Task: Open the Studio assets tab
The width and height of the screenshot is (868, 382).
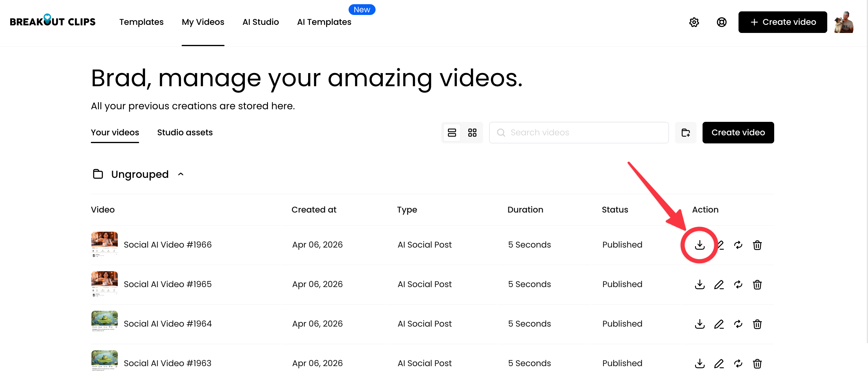Action: click(x=185, y=133)
